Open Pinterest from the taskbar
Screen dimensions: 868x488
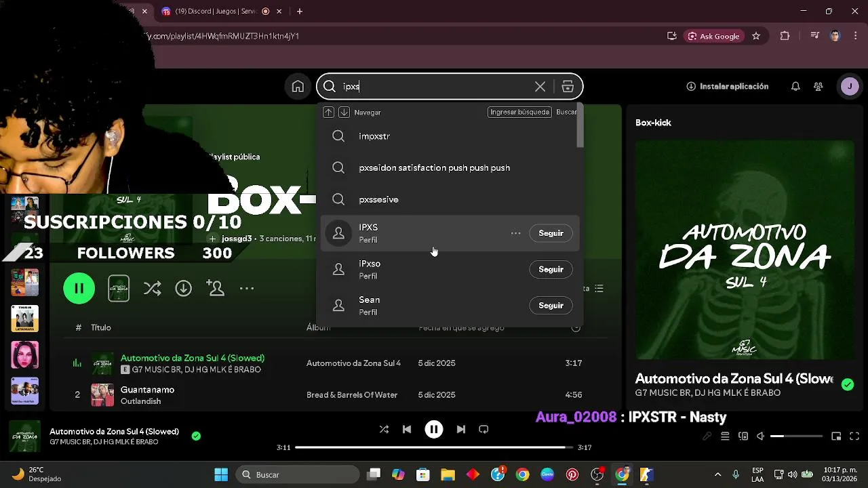click(572, 474)
